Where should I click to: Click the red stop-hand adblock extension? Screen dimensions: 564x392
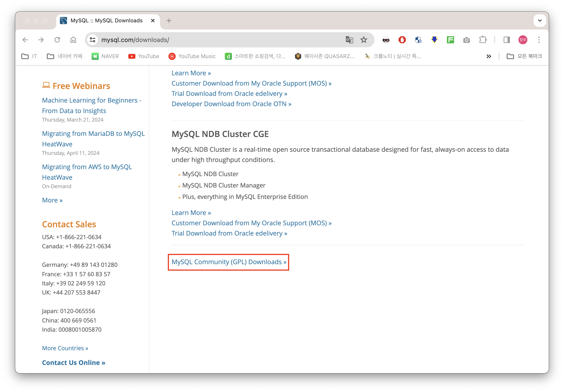[x=402, y=40]
